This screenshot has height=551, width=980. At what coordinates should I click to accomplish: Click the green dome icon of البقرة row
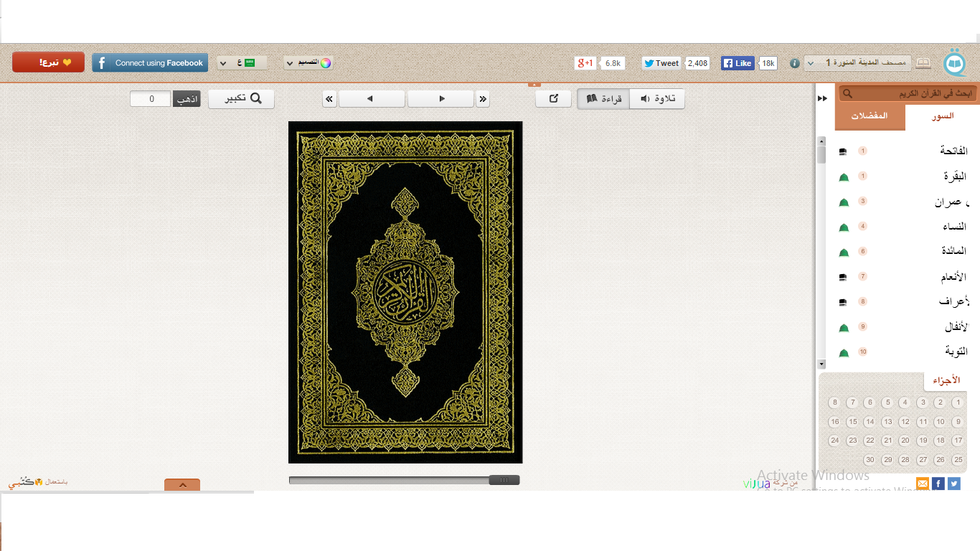coord(844,177)
